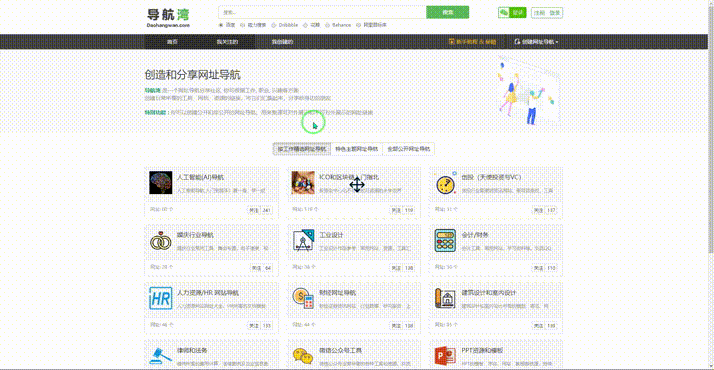714x370 pixels.
Task: Click the 登录 login link next to register
Action: pyautogui.click(x=555, y=13)
